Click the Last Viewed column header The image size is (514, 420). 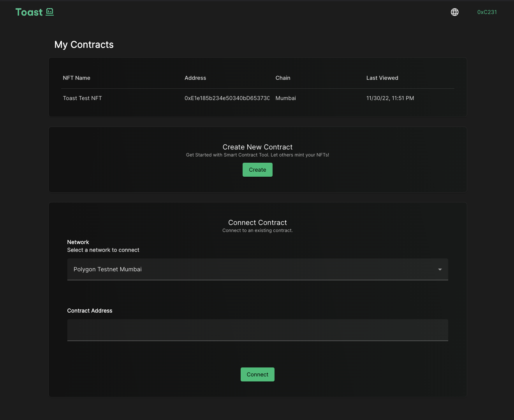[x=382, y=78]
